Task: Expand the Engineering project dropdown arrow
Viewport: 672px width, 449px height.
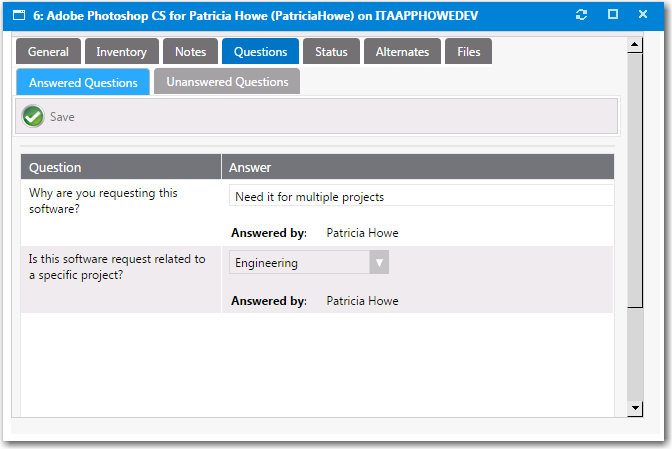Action: pos(379,263)
